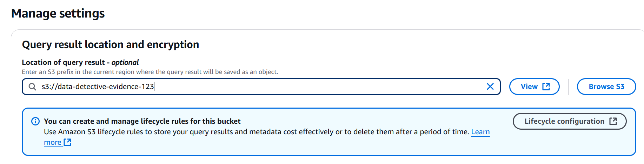This screenshot has height=164, width=644.
Task: Click helper text 'Enter an S3 prefix'
Action: pyautogui.click(x=150, y=72)
